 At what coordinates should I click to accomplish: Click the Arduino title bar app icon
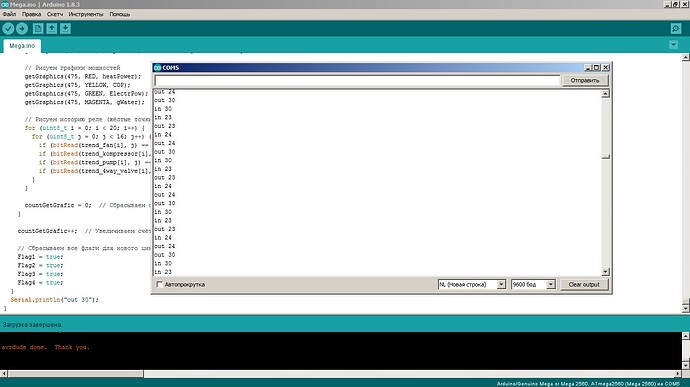[4, 4]
